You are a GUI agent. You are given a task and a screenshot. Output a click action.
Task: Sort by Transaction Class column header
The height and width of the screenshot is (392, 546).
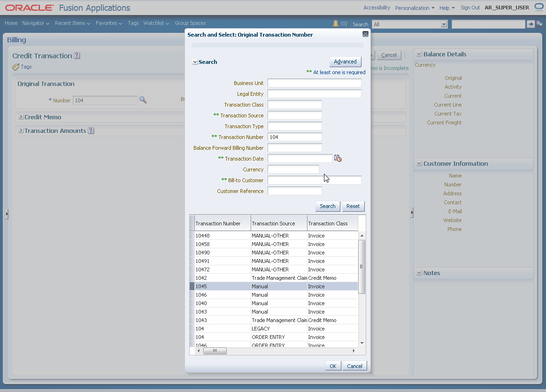coord(332,223)
